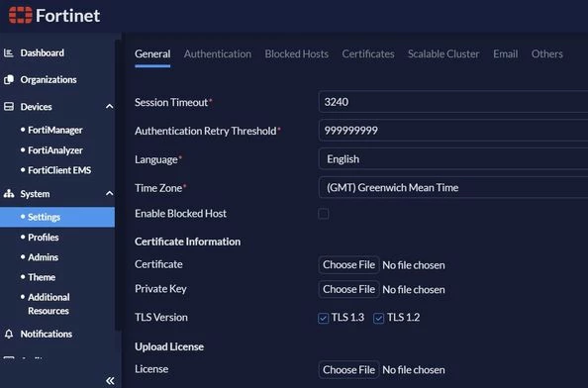Screen dimensions: 588x388
Task: Click the Certificate Information heading
Action: 187,242
